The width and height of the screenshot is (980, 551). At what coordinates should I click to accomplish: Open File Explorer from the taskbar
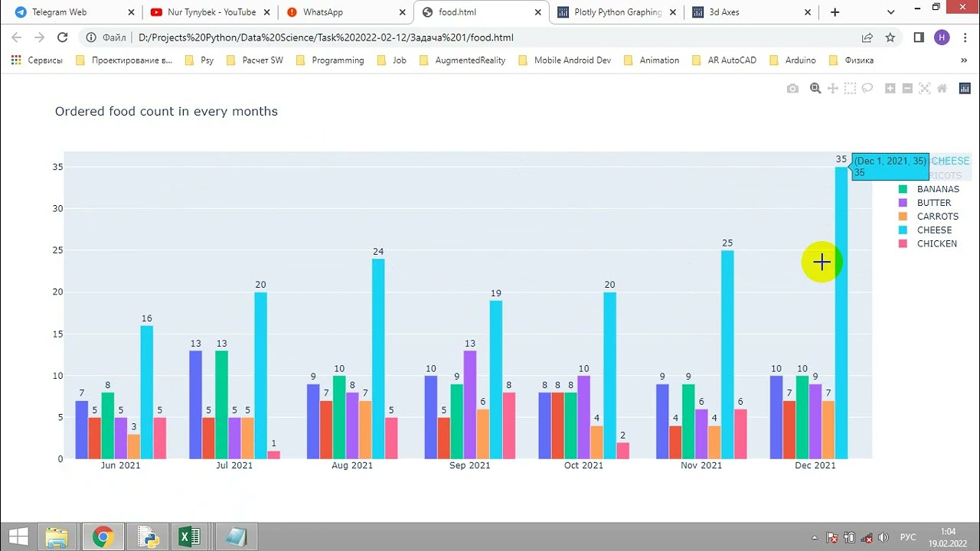[x=57, y=536]
